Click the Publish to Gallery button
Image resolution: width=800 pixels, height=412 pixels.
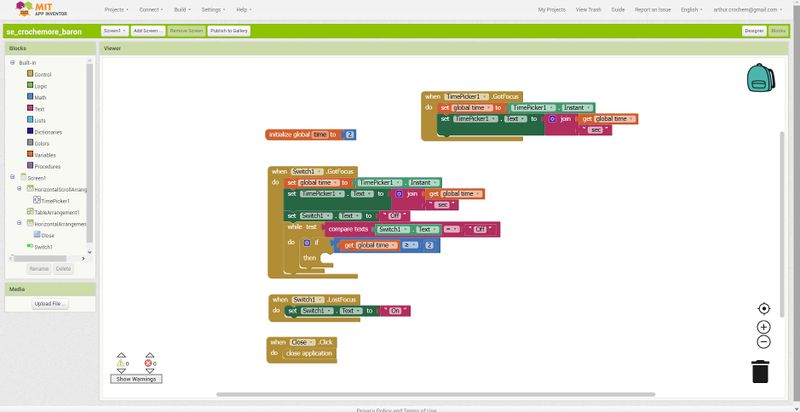227,31
